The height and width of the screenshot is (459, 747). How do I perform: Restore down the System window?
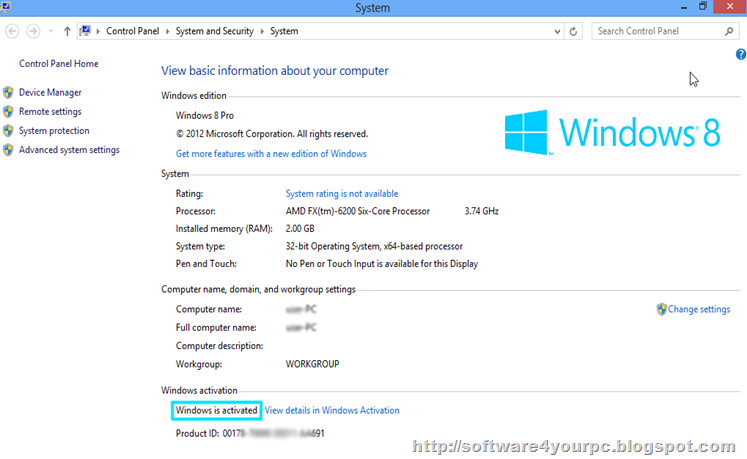coord(703,7)
